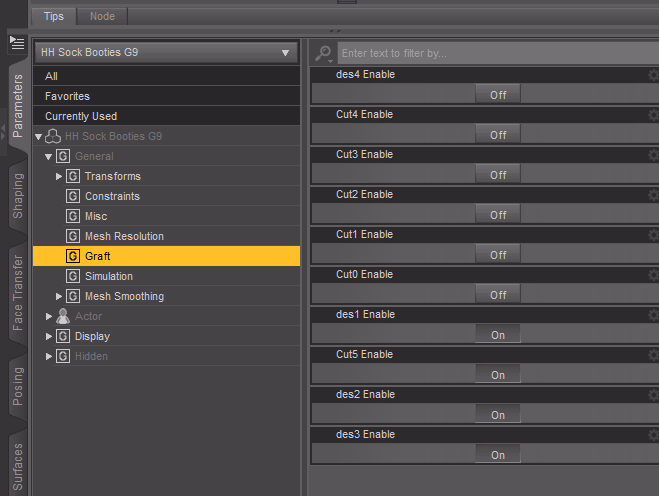Toggle des4 Enable Off switch
This screenshot has height=496, width=659.
pyautogui.click(x=498, y=94)
